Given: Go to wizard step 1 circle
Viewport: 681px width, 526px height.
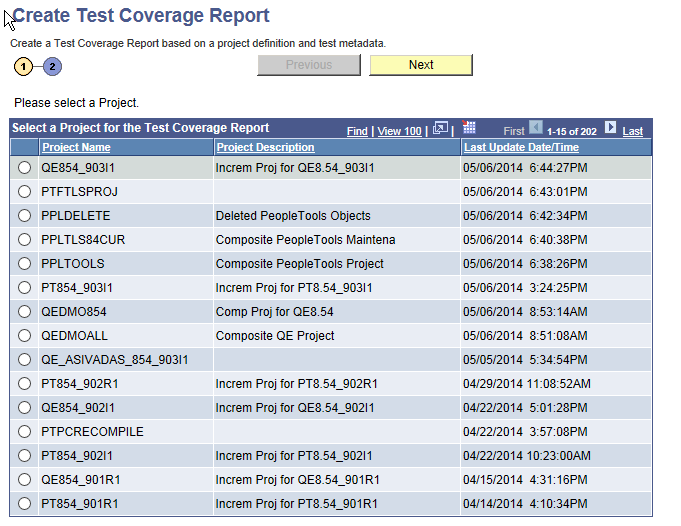Looking at the screenshot, I should tap(23, 67).
